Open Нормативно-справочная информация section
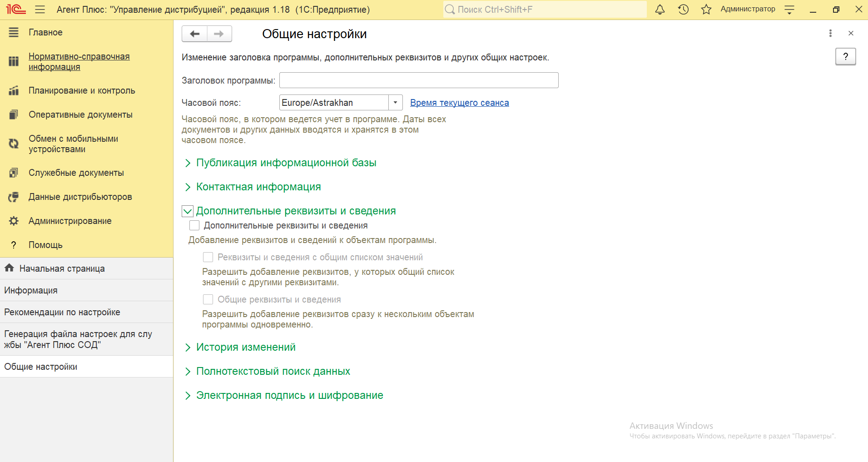 (79, 61)
